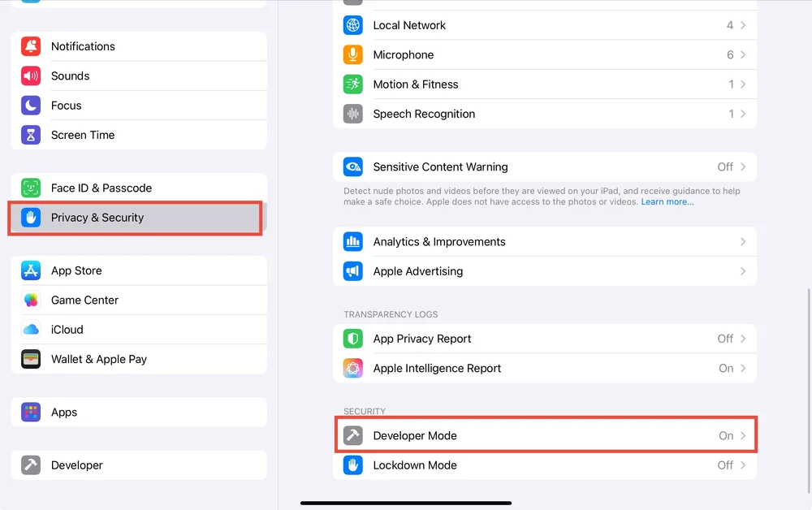Select Game Center in the sidebar
The height and width of the screenshot is (510, 812).
coord(139,300)
